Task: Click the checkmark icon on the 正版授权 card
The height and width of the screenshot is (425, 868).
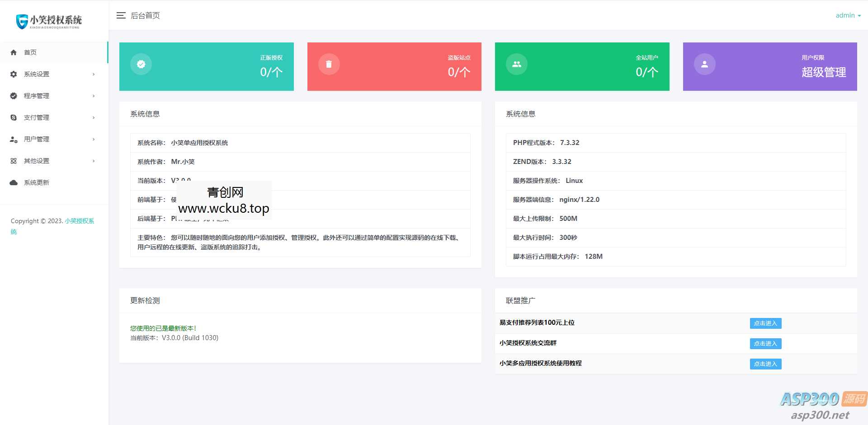Action: tap(141, 64)
